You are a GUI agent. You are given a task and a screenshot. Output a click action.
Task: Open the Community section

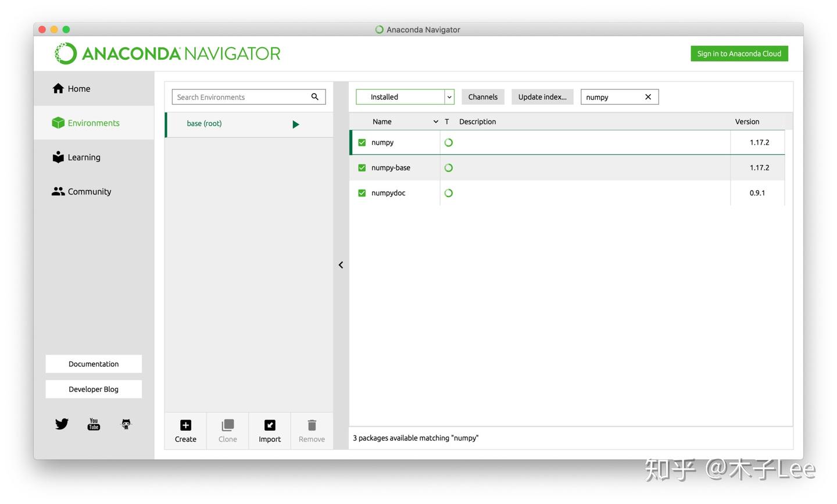pos(88,191)
